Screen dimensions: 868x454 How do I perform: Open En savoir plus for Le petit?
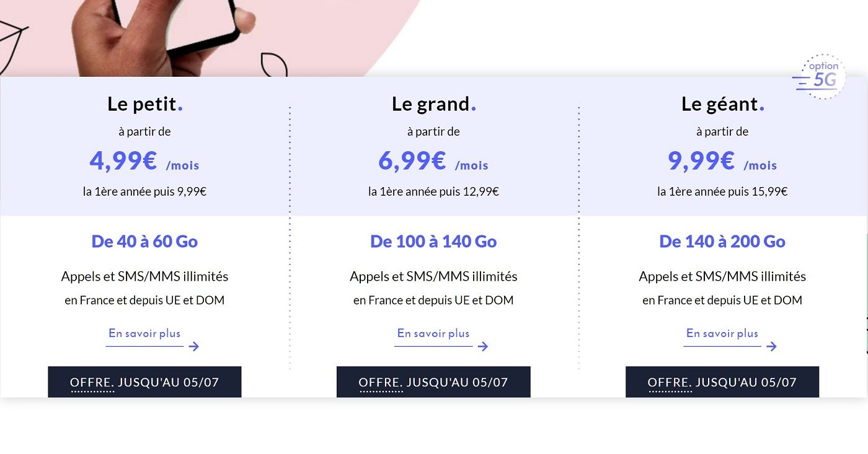[144, 333]
